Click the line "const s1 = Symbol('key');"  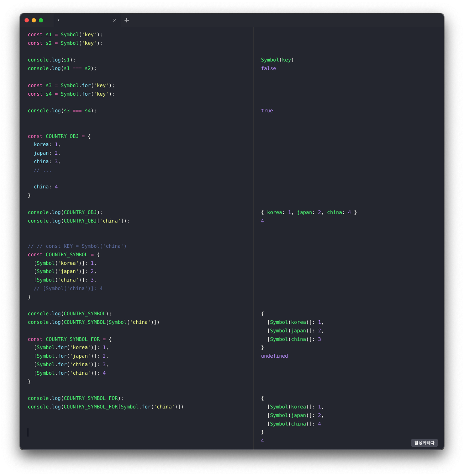click(x=65, y=34)
